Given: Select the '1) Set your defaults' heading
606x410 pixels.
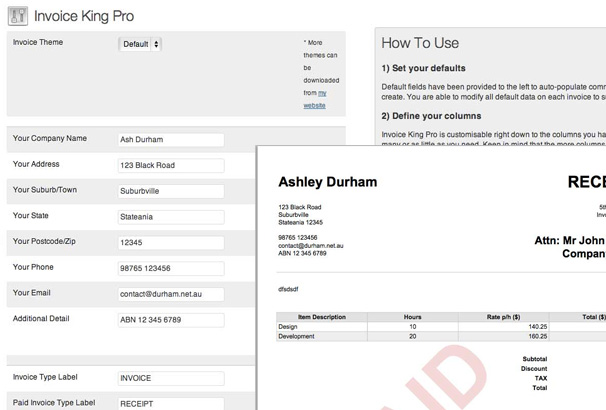Looking at the screenshot, I should [423, 68].
